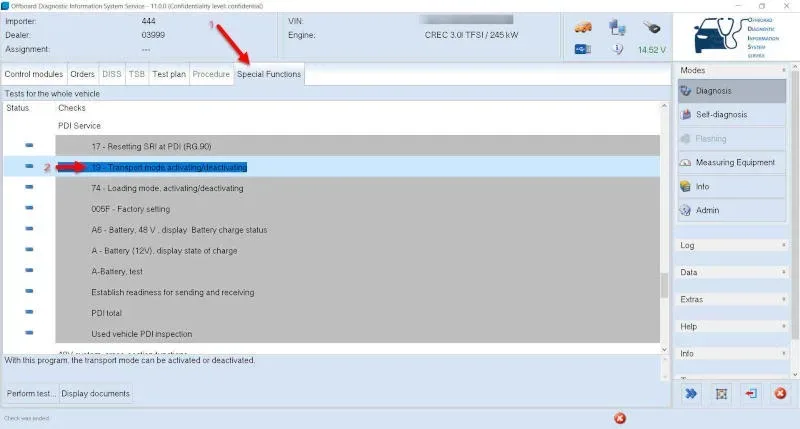800x429 pixels.
Task: Click the blue USB interface icon
Action: [583, 49]
